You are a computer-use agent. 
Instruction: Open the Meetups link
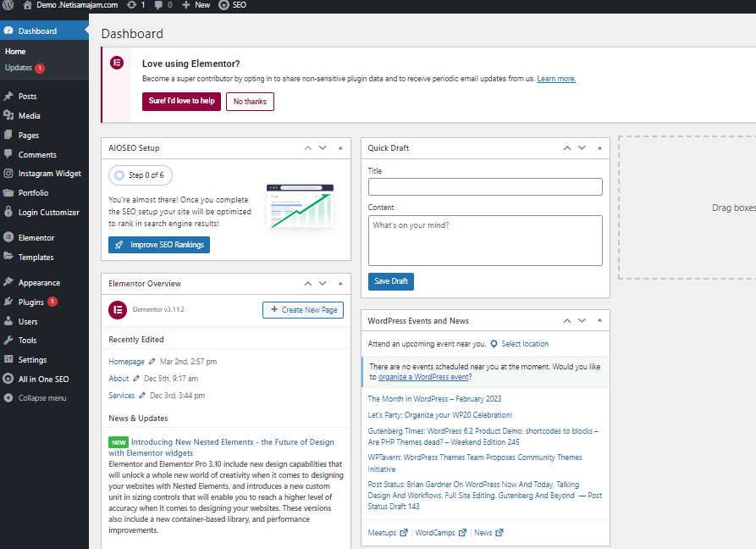(388, 533)
